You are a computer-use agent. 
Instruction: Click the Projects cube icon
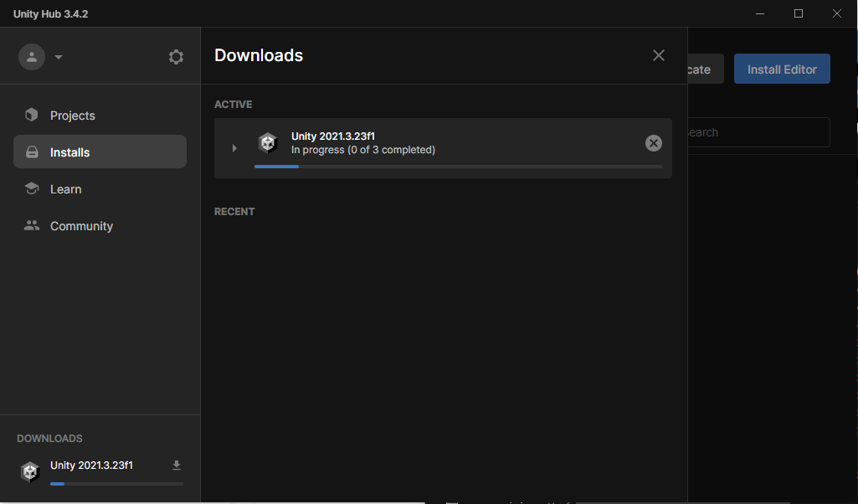tap(32, 115)
